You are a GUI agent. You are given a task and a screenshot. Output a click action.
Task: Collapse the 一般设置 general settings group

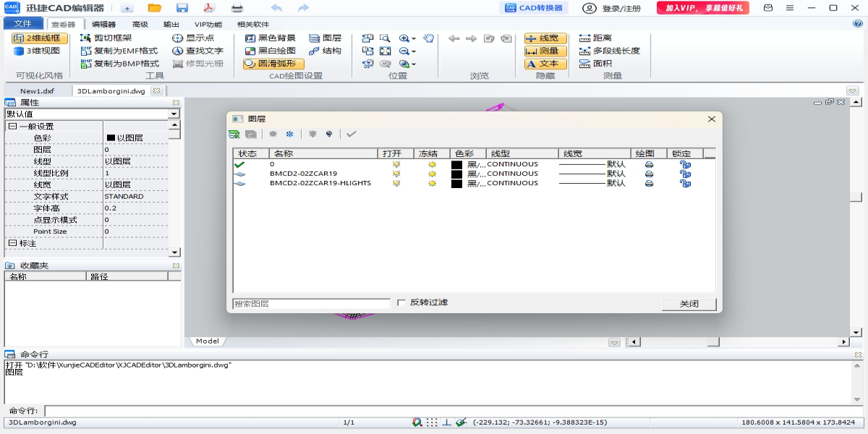(x=12, y=127)
